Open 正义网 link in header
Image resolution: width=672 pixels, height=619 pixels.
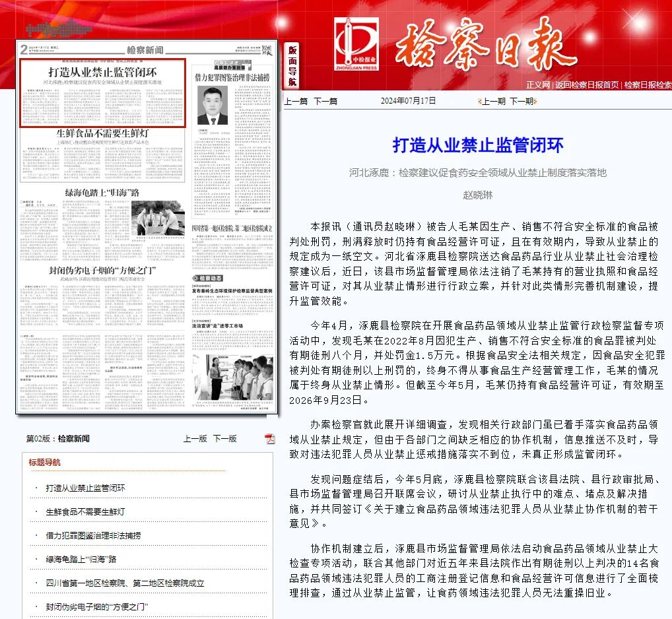(538, 85)
